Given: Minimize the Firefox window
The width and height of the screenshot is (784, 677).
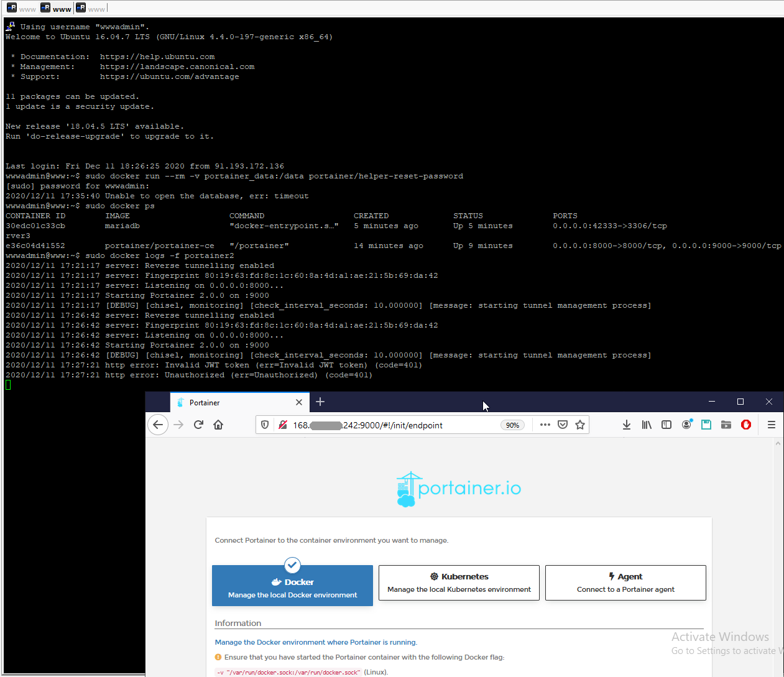Looking at the screenshot, I should pyautogui.click(x=712, y=402).
